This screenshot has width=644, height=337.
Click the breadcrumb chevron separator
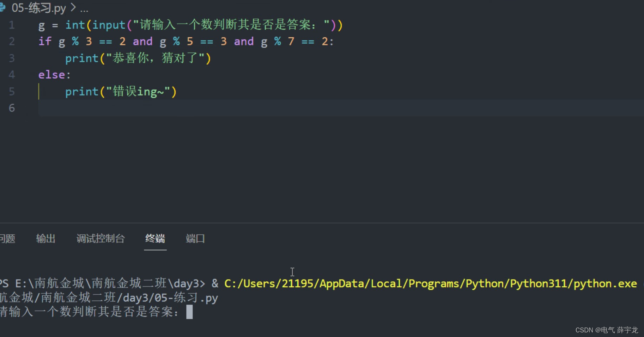click(x=73, y=7)
